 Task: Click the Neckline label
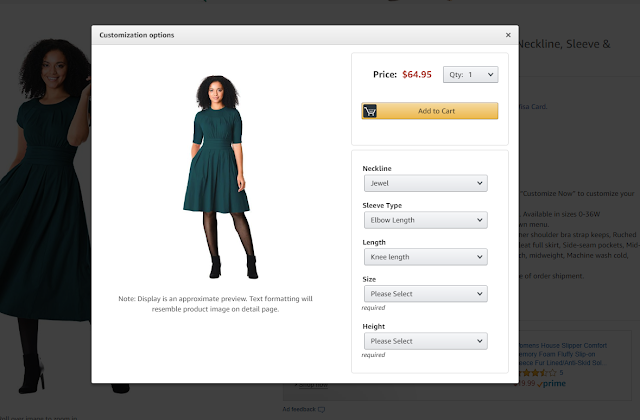377,168
